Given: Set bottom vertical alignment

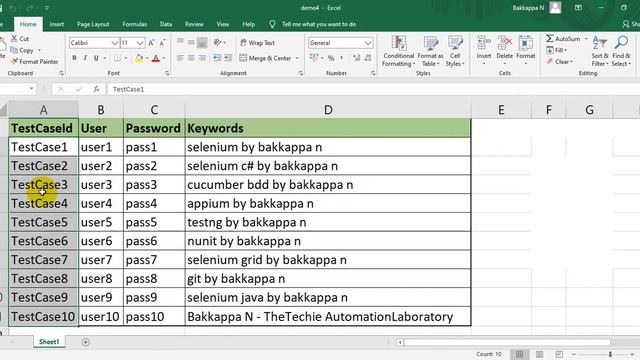Looking at the screenshot, I should coord(202,42).
